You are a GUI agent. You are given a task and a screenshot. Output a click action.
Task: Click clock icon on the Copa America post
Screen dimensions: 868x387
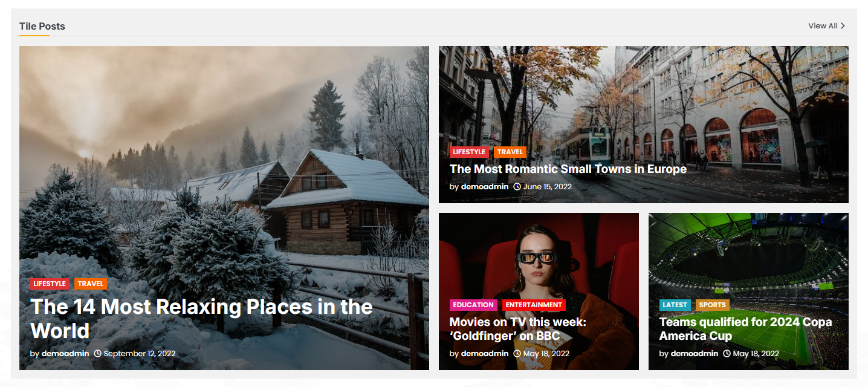[x=727, y=353]
